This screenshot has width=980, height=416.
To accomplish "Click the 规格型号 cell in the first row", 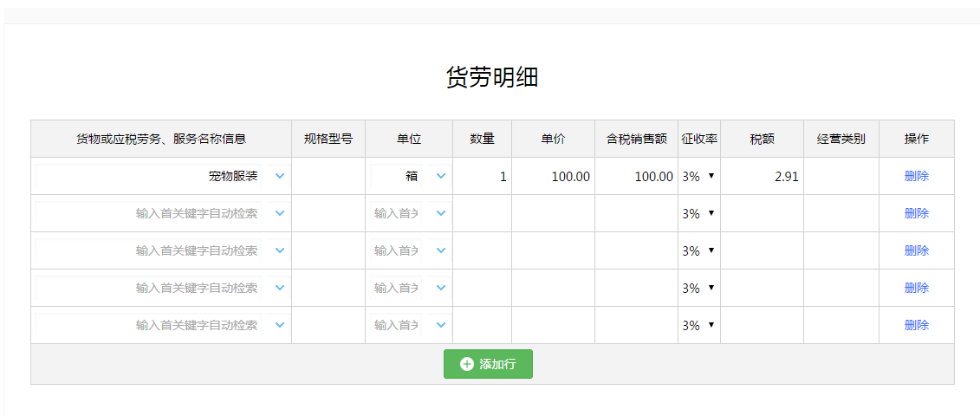I will [328, 177].
